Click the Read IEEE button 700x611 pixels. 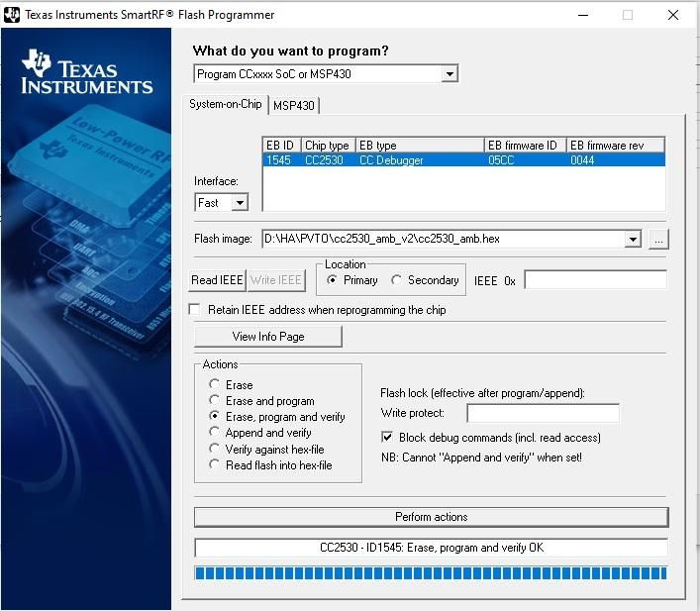coord(217,280)
